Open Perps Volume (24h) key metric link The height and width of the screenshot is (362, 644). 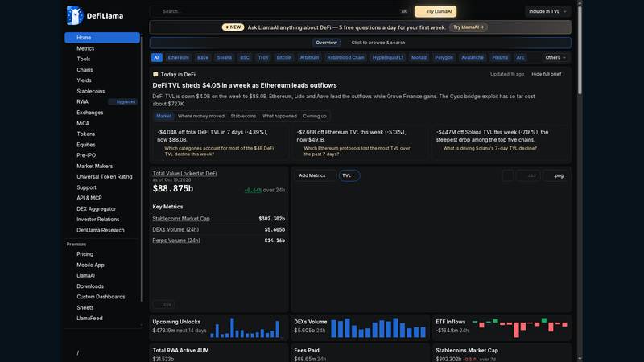click(176, 240)
